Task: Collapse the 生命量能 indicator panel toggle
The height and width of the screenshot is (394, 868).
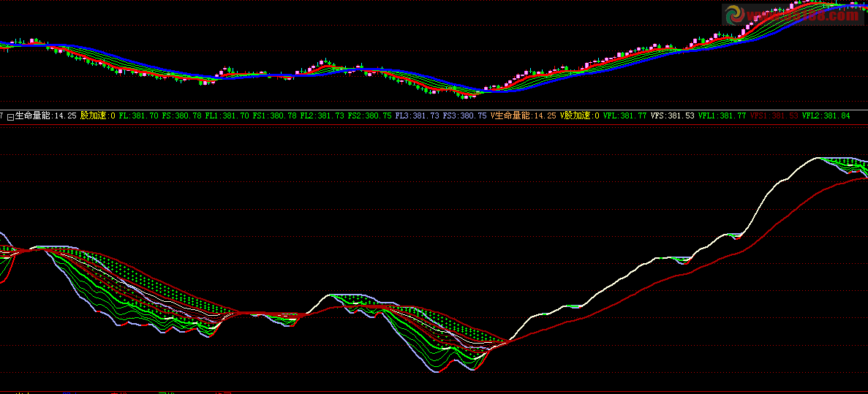Action: 10,116
